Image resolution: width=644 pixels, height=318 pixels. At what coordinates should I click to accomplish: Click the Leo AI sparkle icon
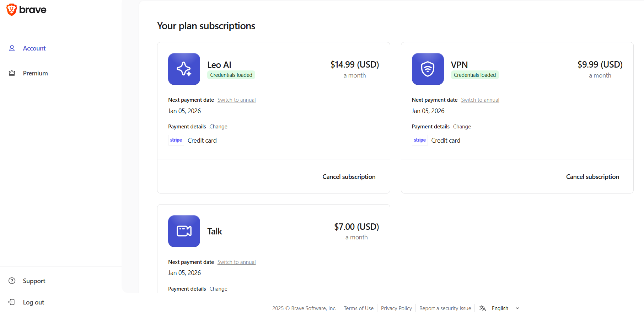[x=184, y=69]
